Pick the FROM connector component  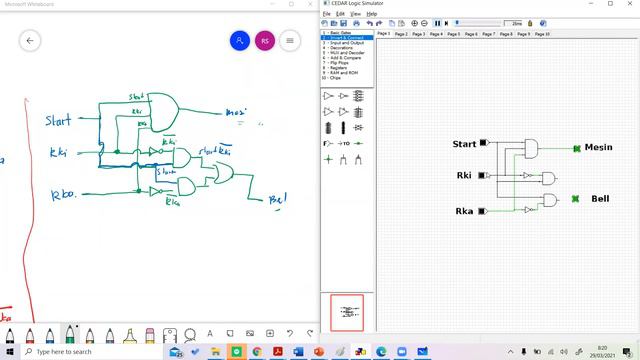[x=328, y=144]
